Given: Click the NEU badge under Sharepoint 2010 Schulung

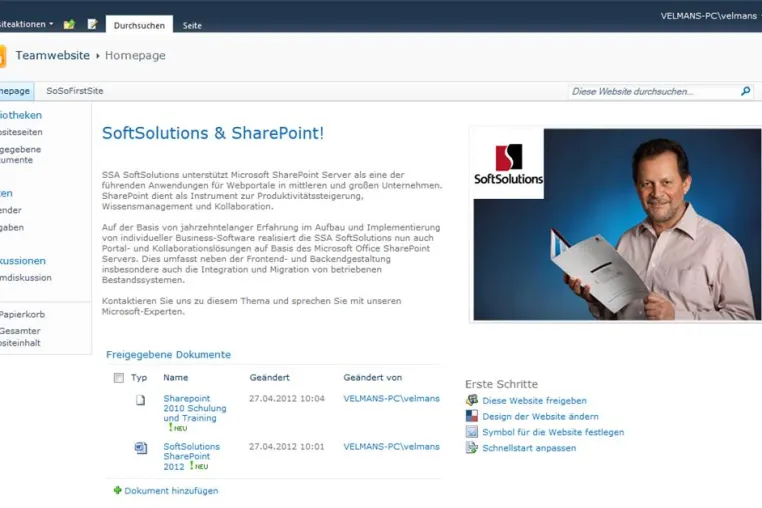Looking at the screenshot, I should [x=177, y=428].
